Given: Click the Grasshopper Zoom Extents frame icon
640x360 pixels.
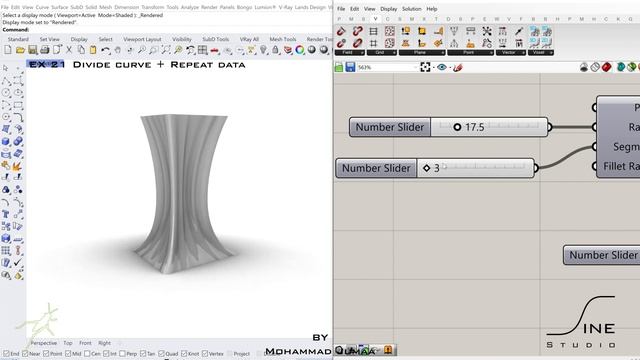Looking at the screenshot, I should pyautogui.click(x=425, y=67).
